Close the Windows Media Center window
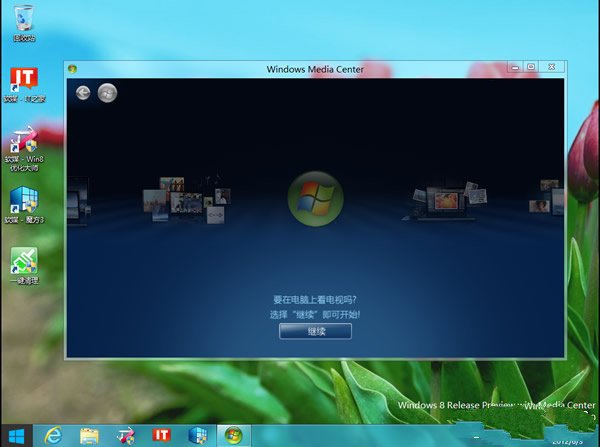The image size is (600, 447). pyautogui.click(x=552, y=67)
